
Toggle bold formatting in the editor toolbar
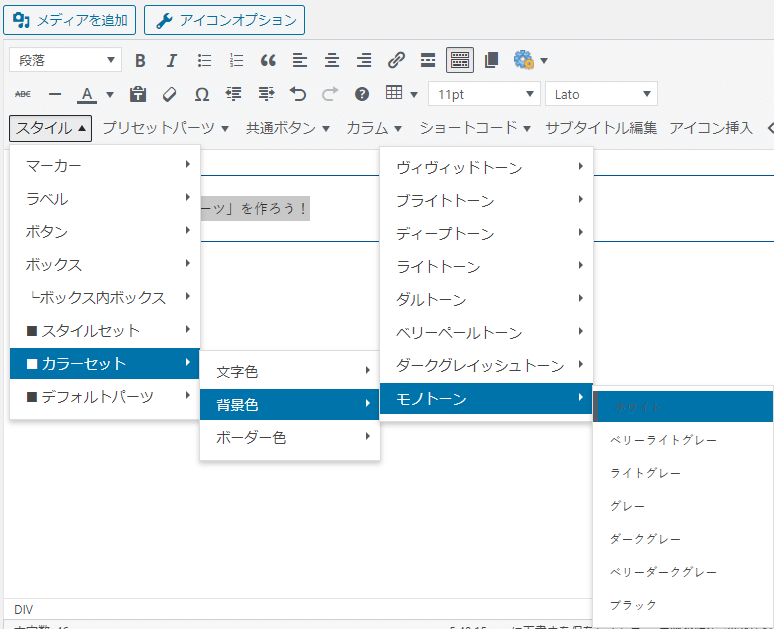(x=140, y=60)
